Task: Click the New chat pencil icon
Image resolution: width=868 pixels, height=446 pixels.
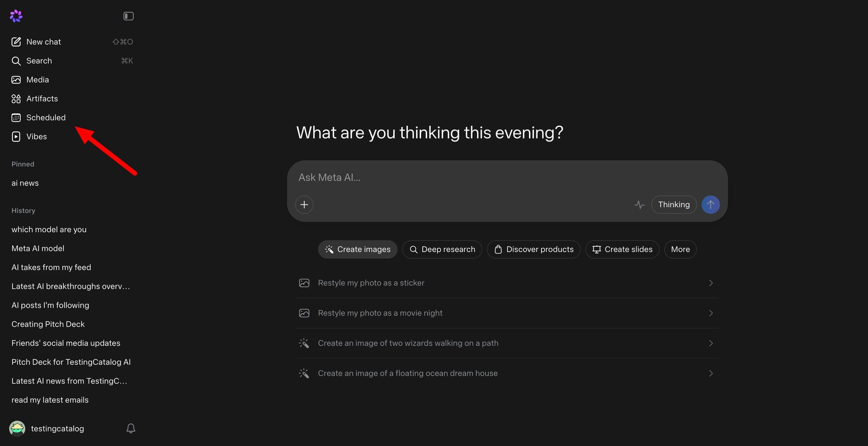Action: 16,42
